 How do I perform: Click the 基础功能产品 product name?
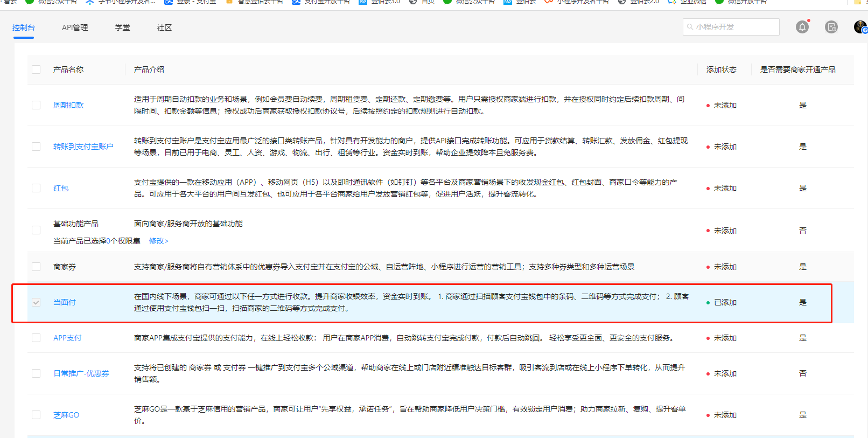76,224
